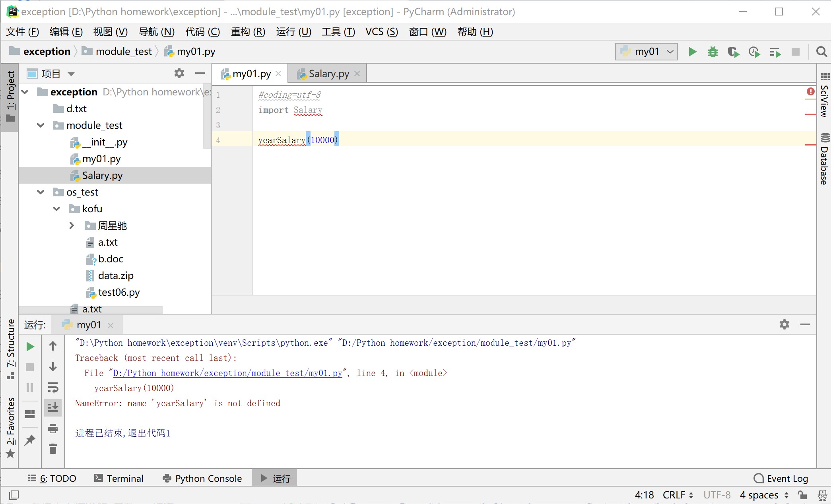
Task: Stop process in the Run panel
Action: click(30, 367)
